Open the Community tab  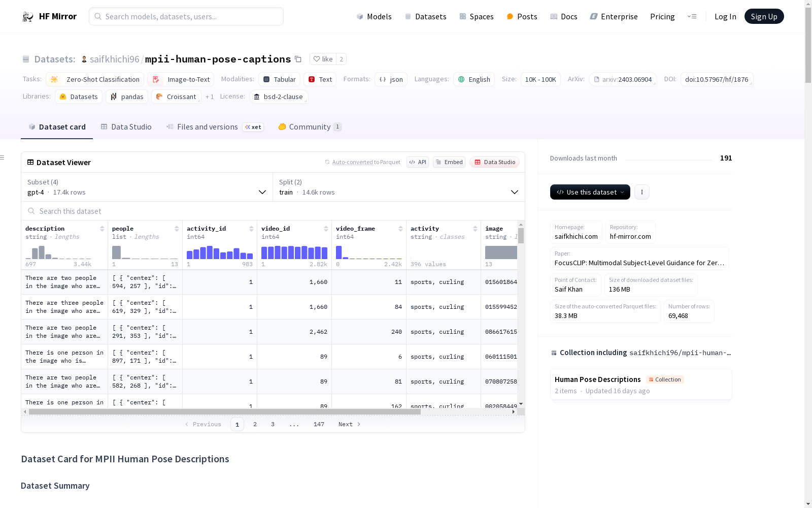[310, 127]
